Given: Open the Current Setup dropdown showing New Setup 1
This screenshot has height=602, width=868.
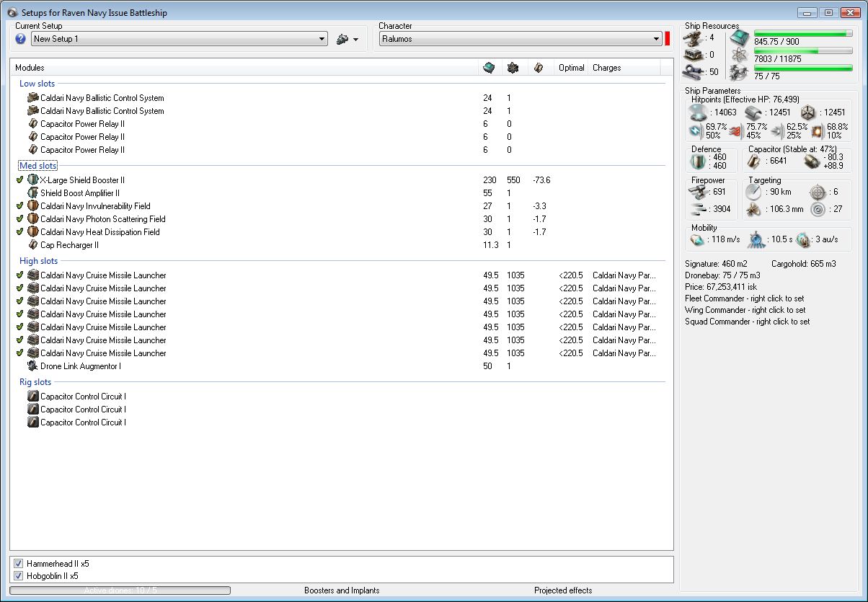Looking at the screenshot, I should tap(179, 39).
